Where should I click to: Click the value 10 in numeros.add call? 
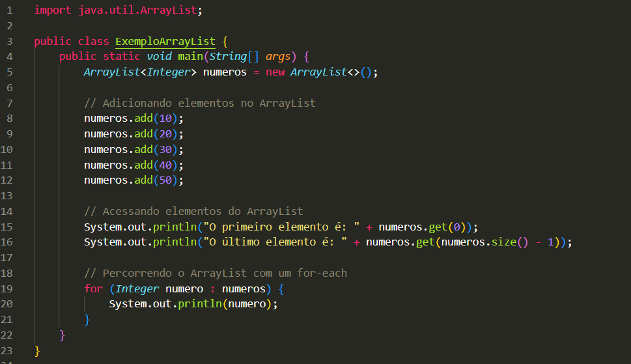click(165, 119)
